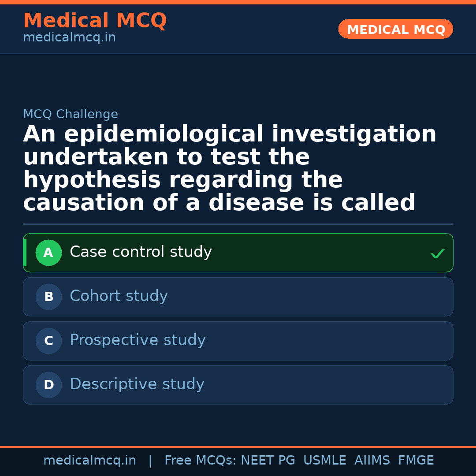This screenshot has height=476, width=476.
Task: Click the D letter circle badge
Action: pos(48,385)
